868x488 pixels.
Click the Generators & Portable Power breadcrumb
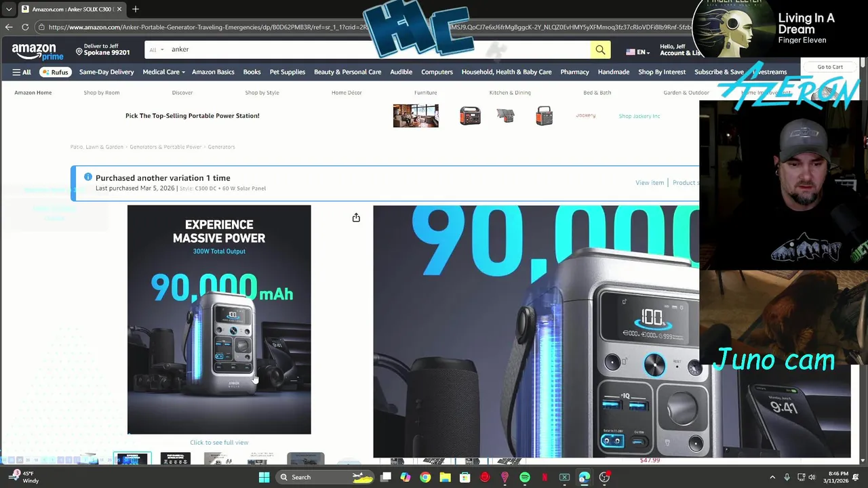165,146
